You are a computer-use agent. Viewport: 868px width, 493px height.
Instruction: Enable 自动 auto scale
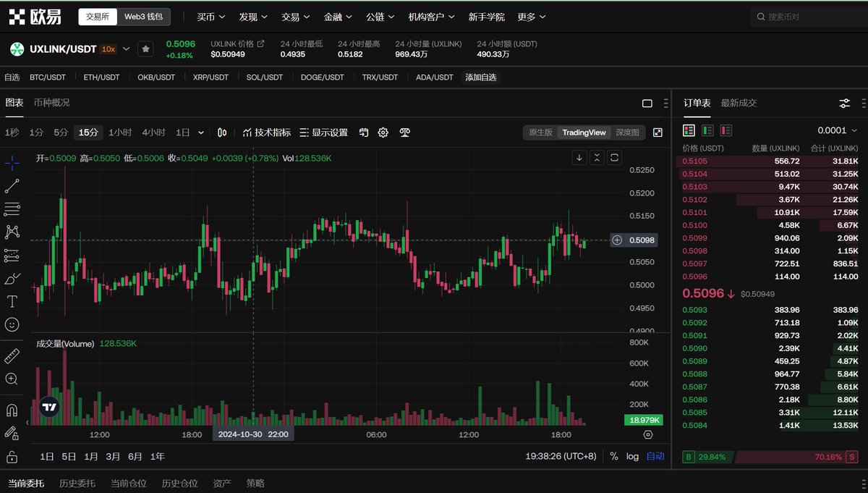pos(655,456)
